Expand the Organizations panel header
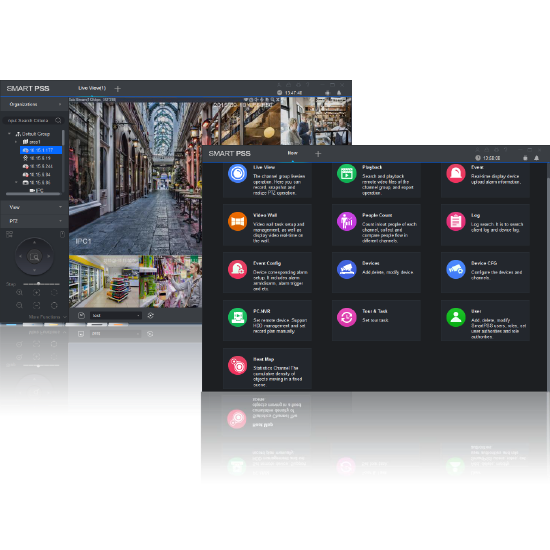Viewport: 550px width, 550px height. tap(34, 105)
